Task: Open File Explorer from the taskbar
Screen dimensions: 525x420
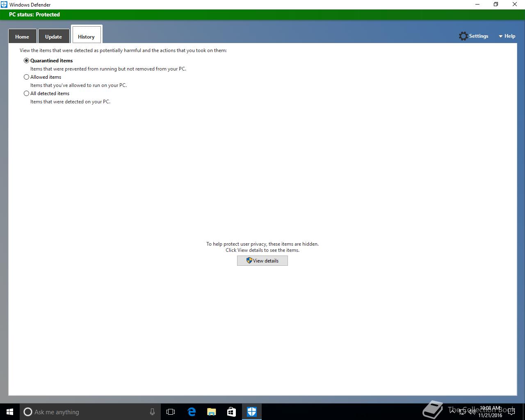Action: (x=212, y=412)
